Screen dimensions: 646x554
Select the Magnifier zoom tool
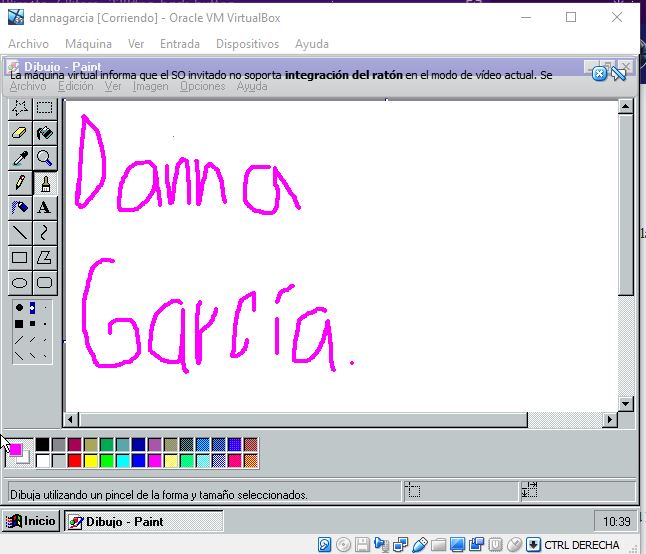click(x=44, y=158)
